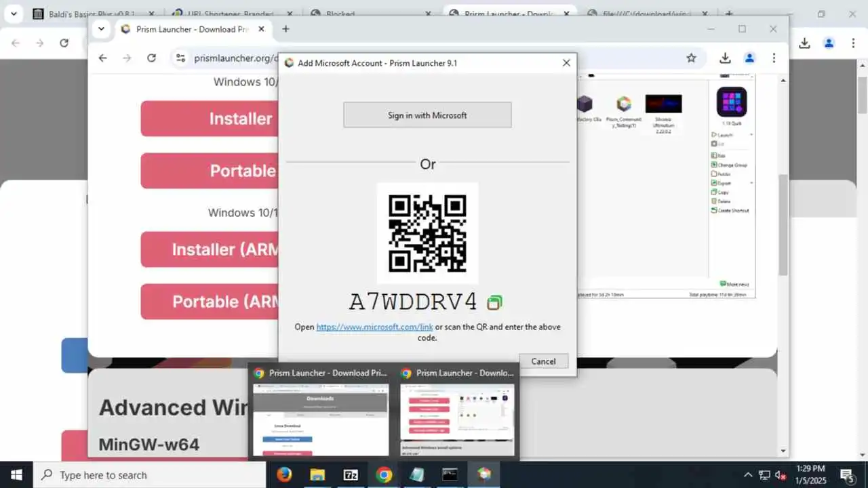The image size is (868, 488).
Task: Open a new tab in the front window
Action: (x=285, y=29)
